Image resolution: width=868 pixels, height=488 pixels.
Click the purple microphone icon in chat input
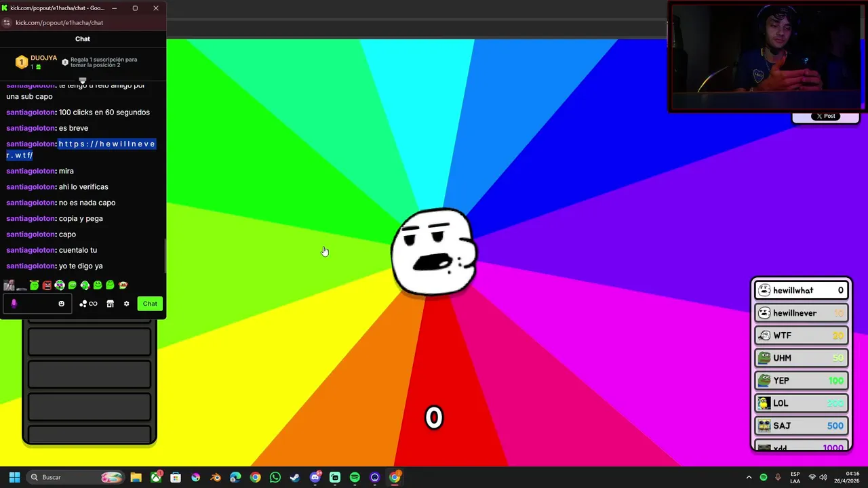click(x=14, y=304)
